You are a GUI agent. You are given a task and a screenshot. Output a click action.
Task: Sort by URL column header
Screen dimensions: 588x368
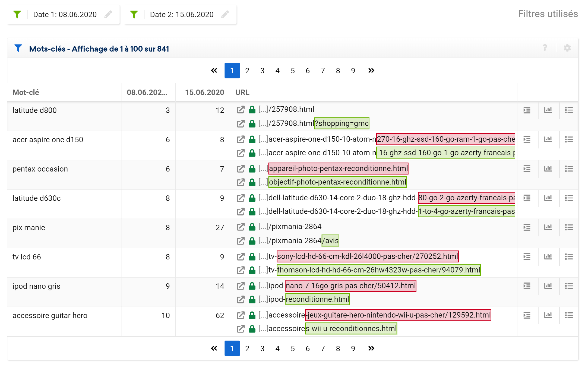(242, 92)
